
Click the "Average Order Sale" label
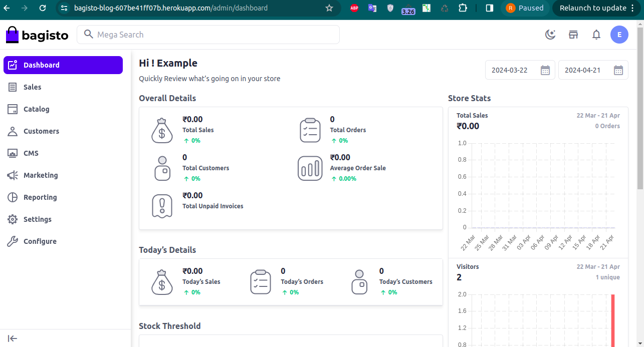click(358, 168)
